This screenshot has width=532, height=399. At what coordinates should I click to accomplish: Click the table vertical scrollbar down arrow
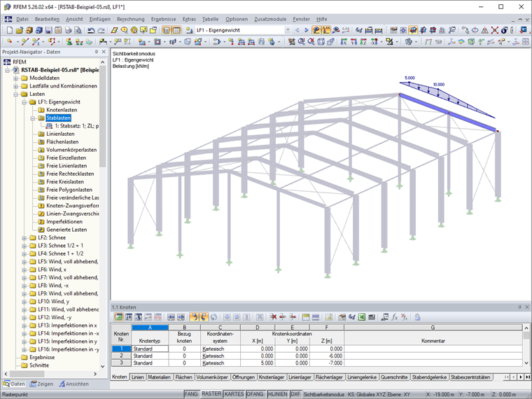point(526,363)
